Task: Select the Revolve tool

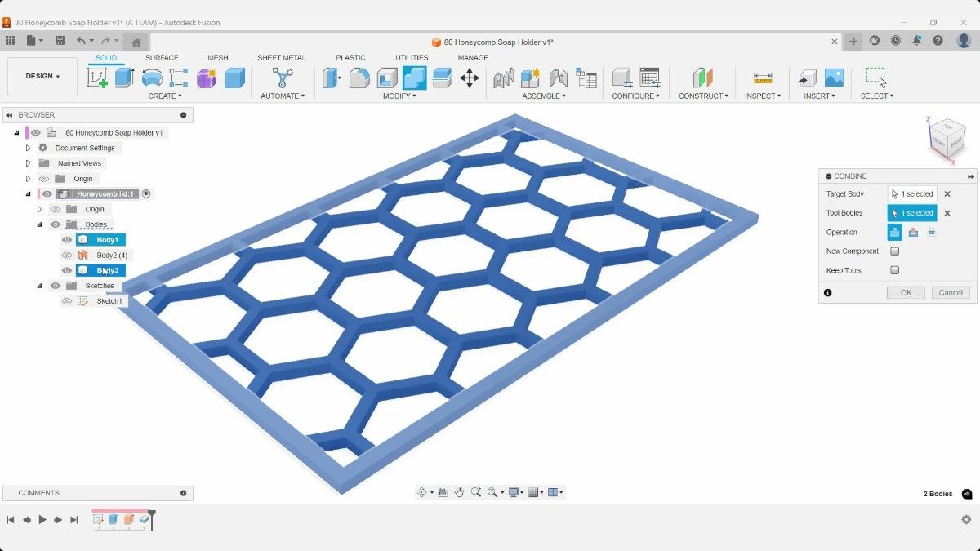Action: pos(152,78)
